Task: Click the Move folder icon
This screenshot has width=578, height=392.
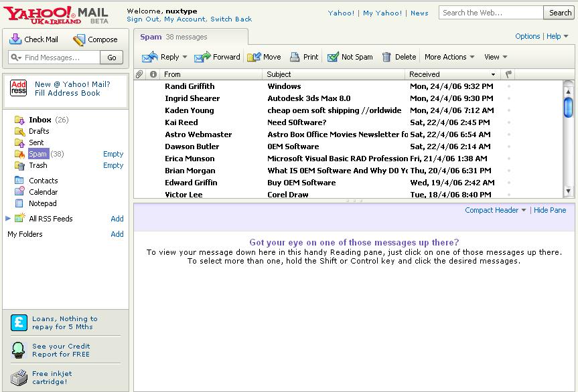Action: [x=254, y=57]
